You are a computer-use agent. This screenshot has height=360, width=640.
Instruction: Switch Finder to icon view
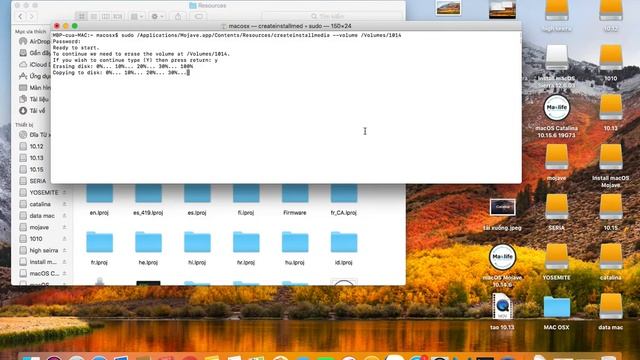click(x=82, y=16)
